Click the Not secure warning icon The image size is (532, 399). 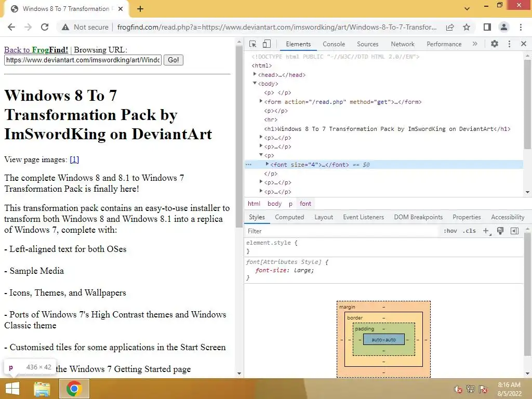pyautogui.click(x=65, y=27)
